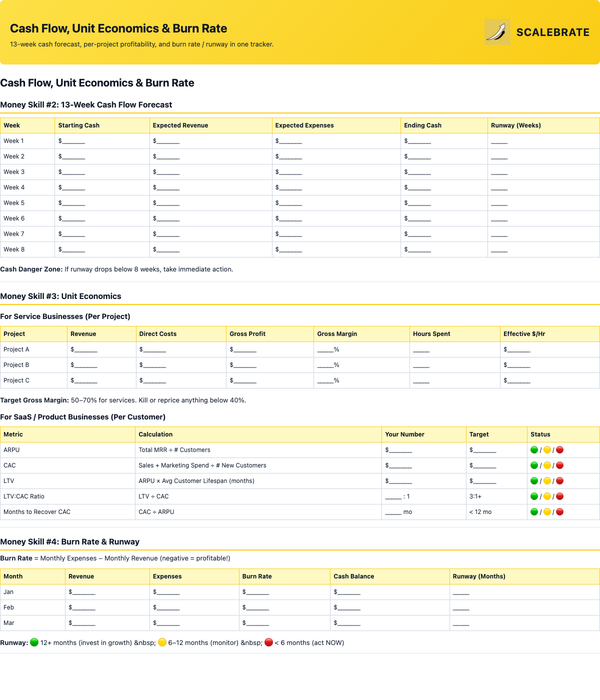This screenshot has width=600, height=700.
Task: Click Jan Revenue blank
Action: tap(82, 592)
